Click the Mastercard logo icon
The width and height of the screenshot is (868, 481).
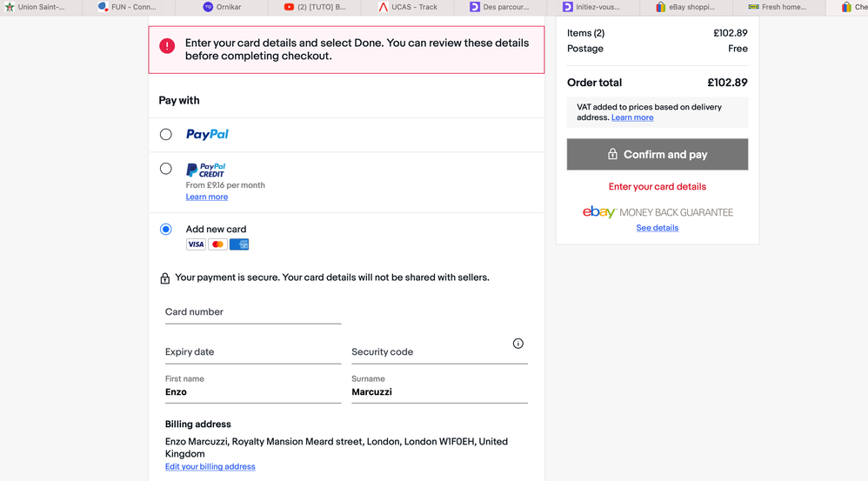pos(217,244)
